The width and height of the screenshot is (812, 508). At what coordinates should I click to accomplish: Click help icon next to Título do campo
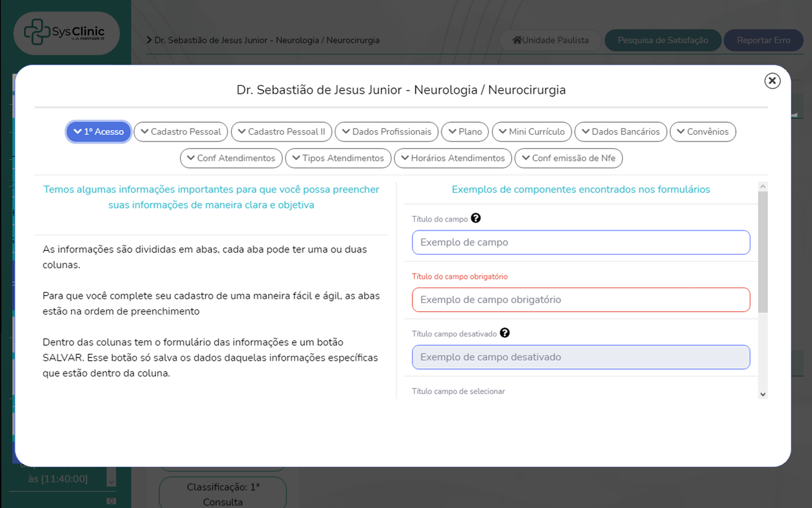click(476, 218)
